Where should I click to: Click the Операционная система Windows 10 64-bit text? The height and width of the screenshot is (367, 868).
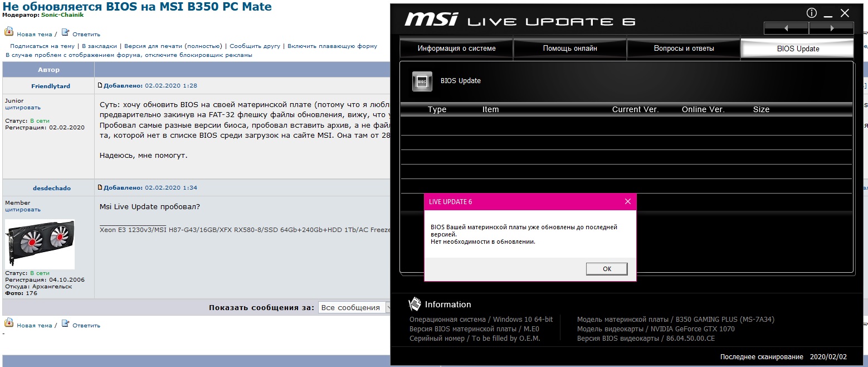pyautogui.click(x=481, y=320)
